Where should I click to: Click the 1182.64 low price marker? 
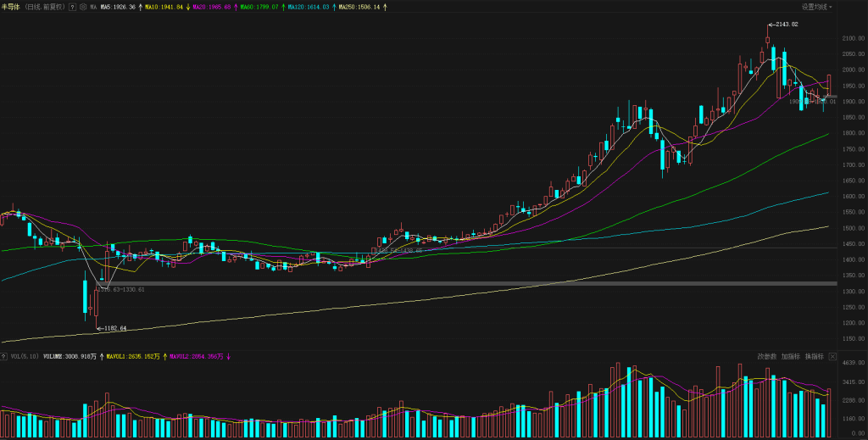(114, 328)
